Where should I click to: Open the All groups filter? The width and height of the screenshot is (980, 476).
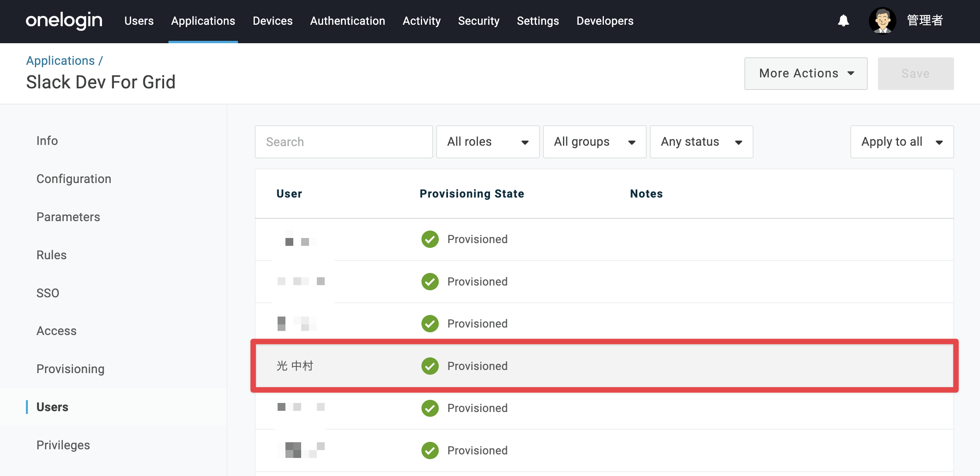[x=594, y=142]
